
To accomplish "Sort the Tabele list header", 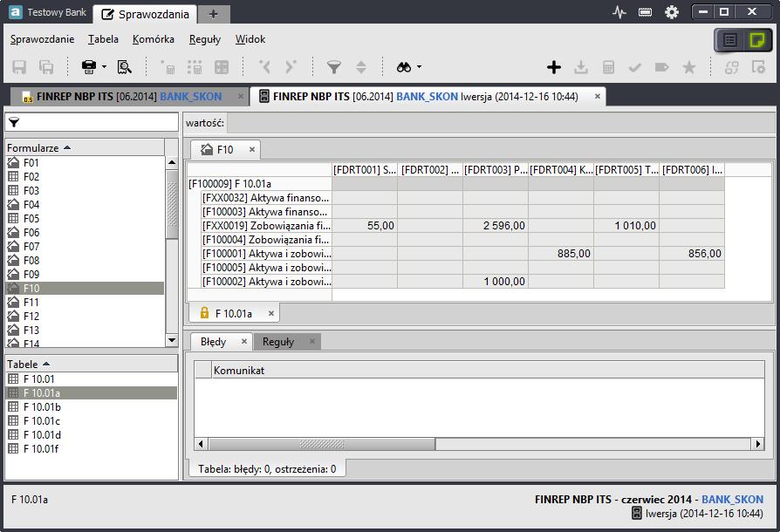I will pyautogui.click(x=92, y=364).
